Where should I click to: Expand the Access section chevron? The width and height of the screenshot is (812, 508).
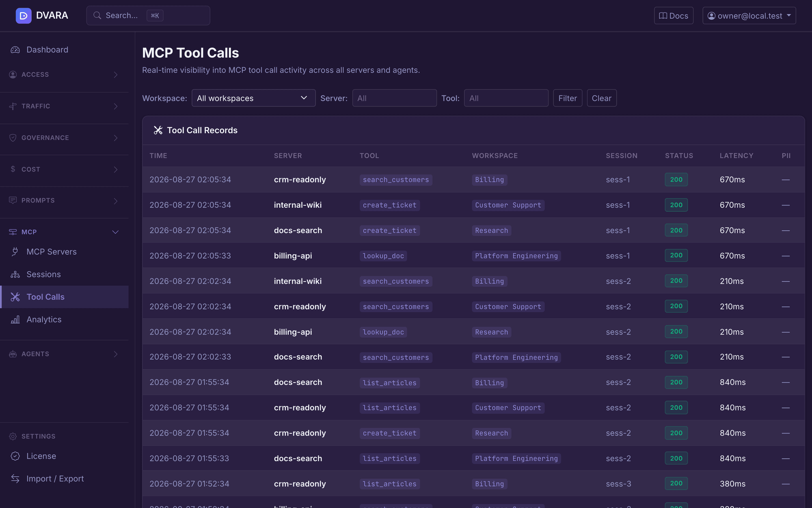[116, 75]
